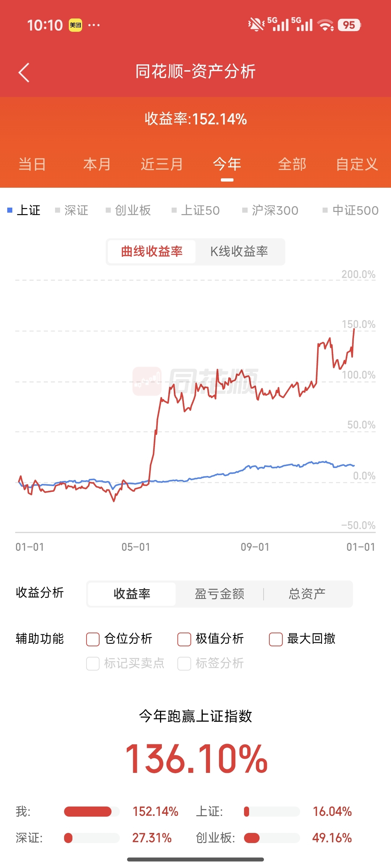Switch to K线收益率 chart mode
Image resolution: width=391 pixels, height=868 pixels.
pos(239,251)
